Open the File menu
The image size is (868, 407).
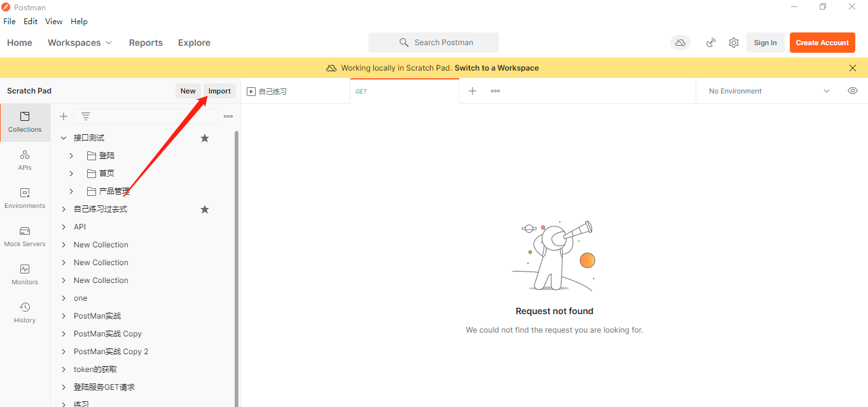[x=10, y=22]
